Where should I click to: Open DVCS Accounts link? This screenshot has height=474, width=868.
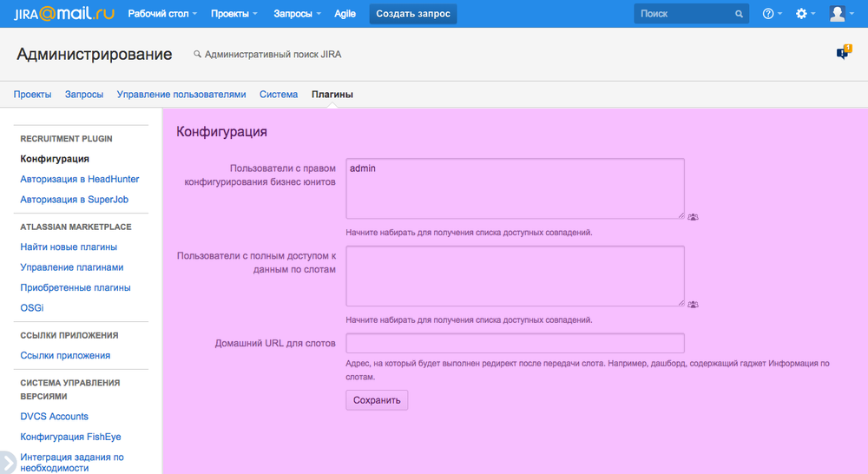pos(54,417)
